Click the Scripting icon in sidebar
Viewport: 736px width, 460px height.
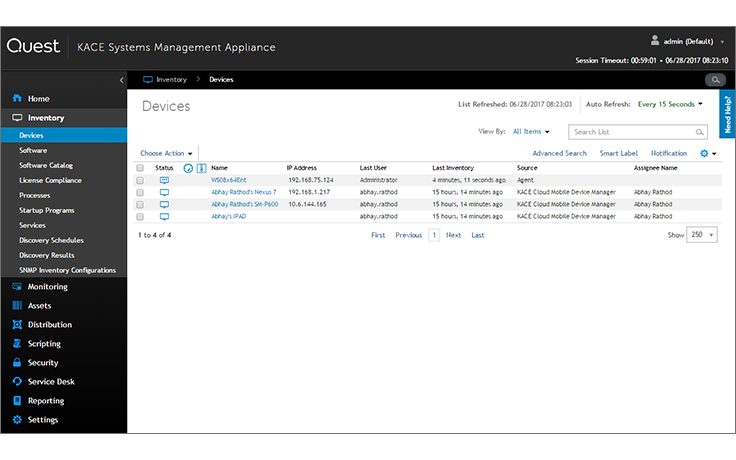click(x=17, y=344)
